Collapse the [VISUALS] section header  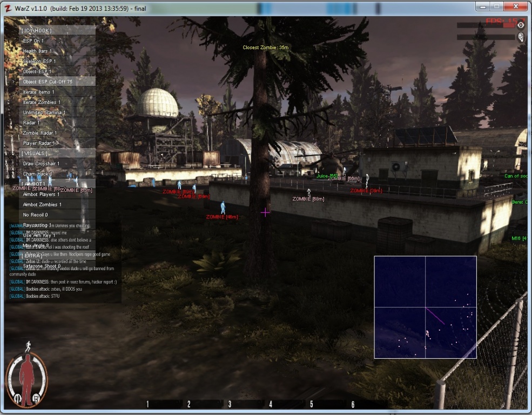coord(57,153)
